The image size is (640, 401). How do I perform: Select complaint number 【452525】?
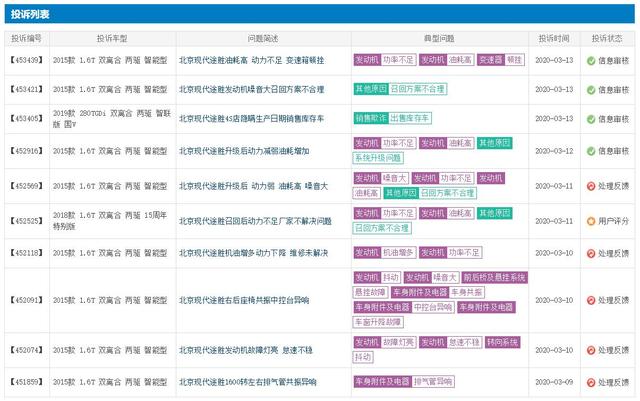click(27, 221)
